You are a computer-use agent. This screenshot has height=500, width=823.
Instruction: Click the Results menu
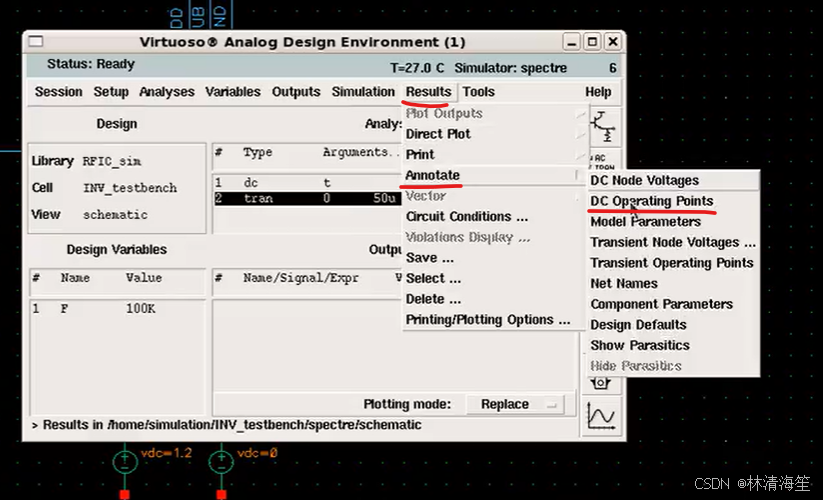[x=428, y=92]
